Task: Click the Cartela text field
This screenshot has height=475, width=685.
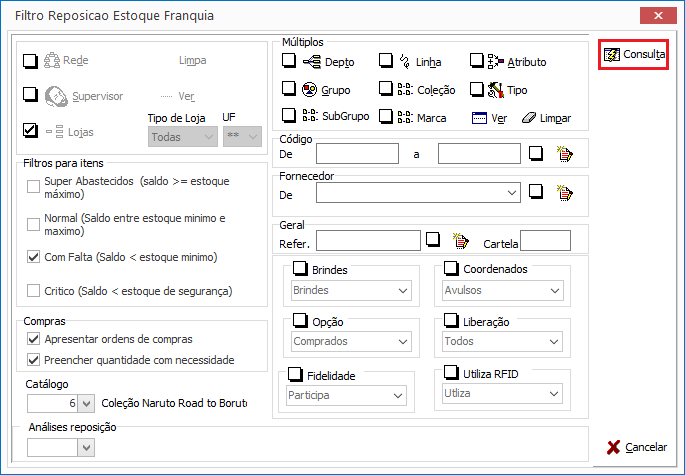Action: (x=545, y=240)
